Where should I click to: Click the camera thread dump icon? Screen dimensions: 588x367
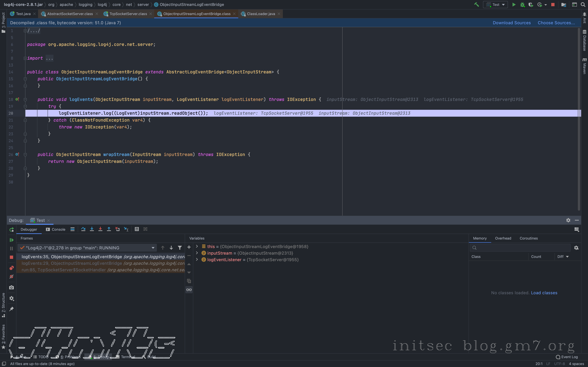[11, 287]
